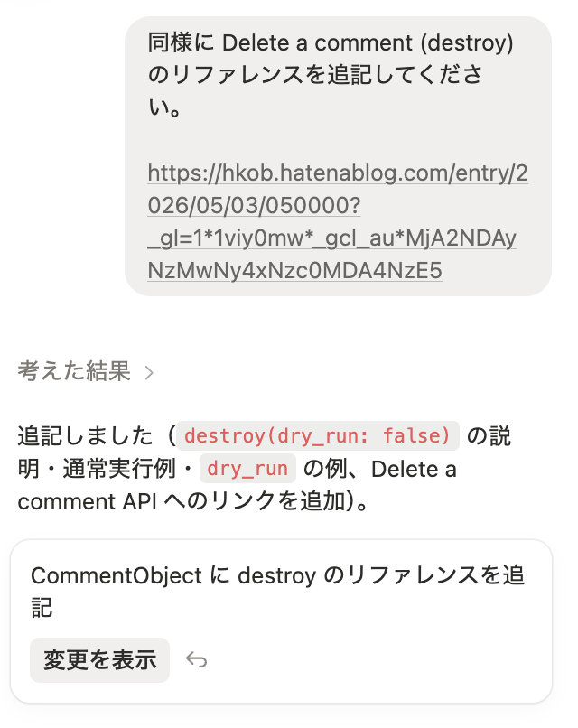Click the response text 追記しました

(x=86, y=436)
